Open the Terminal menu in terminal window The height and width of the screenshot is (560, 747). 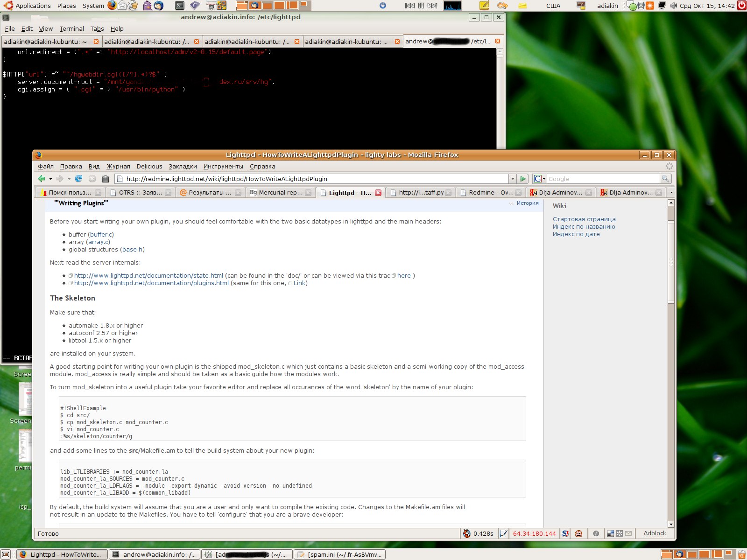(x=71, y=28)
